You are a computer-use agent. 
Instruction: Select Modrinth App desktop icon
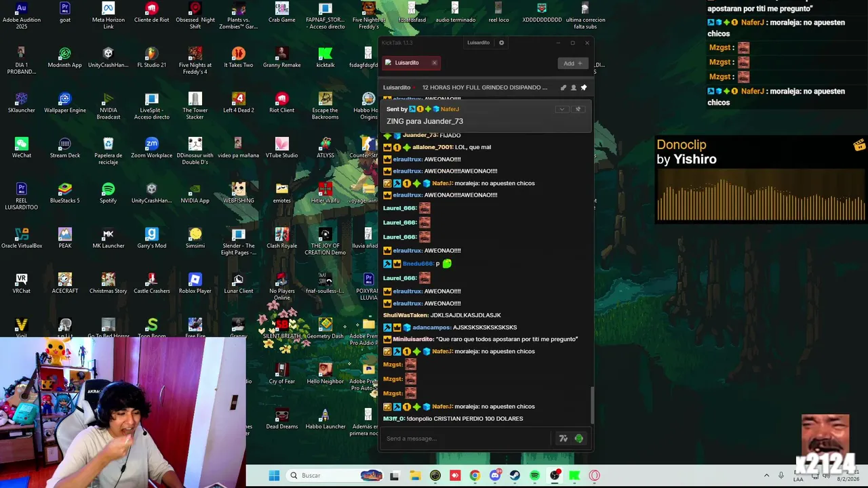[64, 58]
